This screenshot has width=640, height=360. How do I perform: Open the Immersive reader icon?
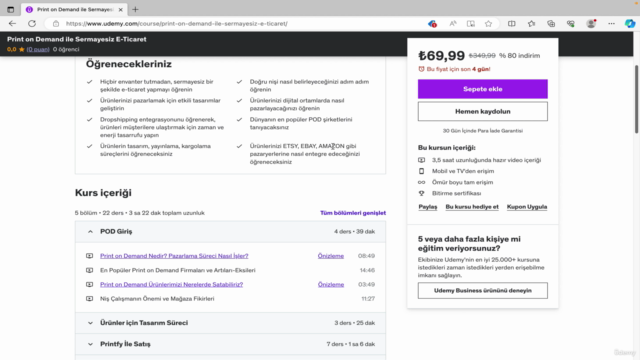point(471,24)
